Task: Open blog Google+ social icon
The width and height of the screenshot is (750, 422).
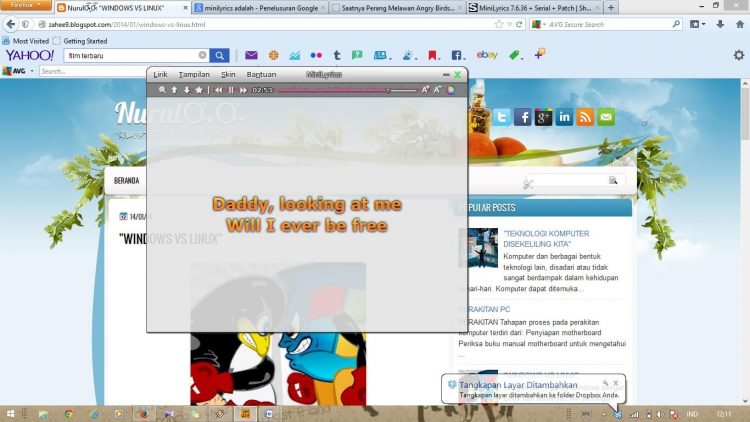Action: [543, 117]
